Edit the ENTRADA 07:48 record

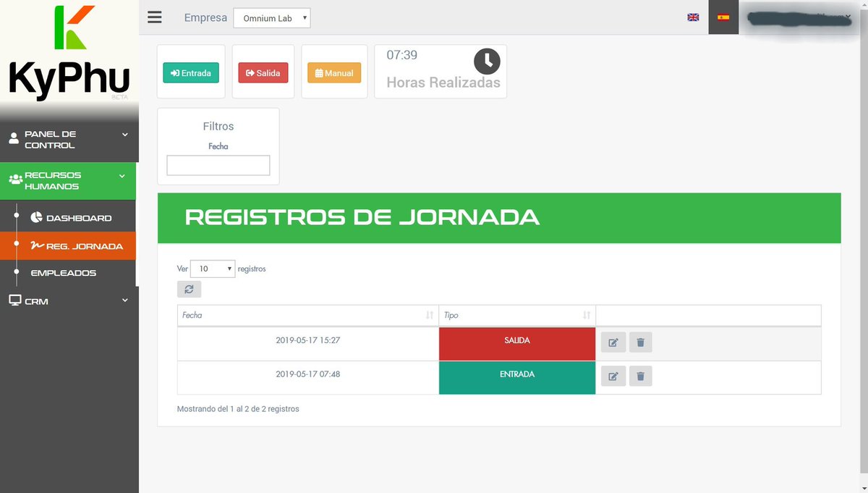pyautogui.click(x=613, y=376)
